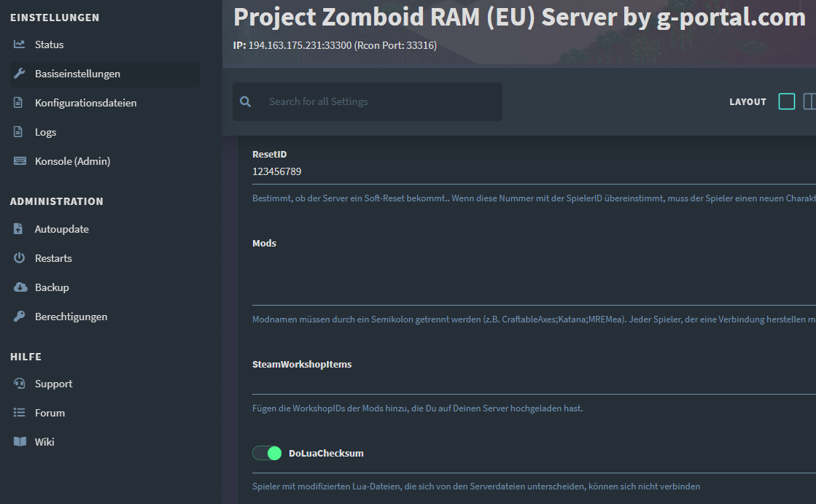This screenshot has width=816, height=504.
Task: Click the Forum list icon
Action: 18,412
